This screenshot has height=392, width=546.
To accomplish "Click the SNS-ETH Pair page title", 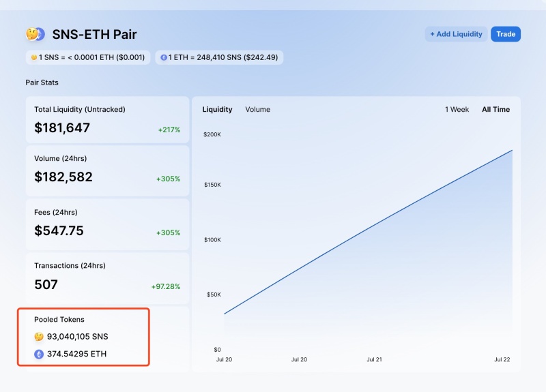I will pyautogui.click(x=94, y=34).
